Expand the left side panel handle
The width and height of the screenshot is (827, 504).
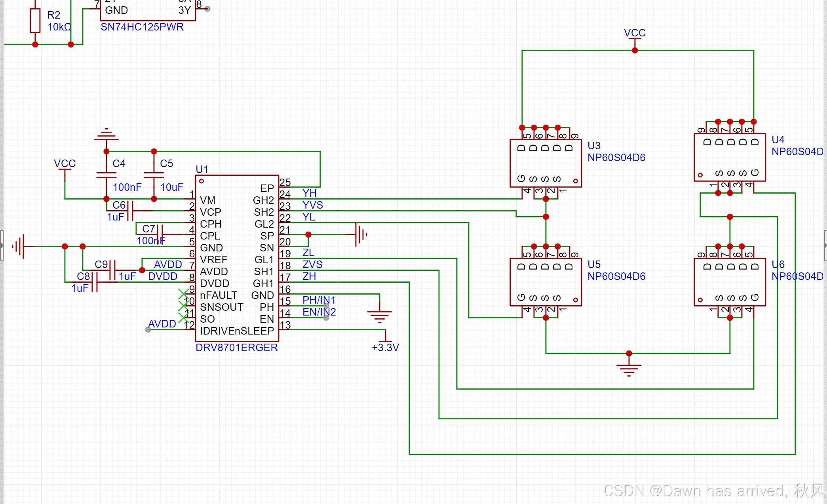(x=2, y=245)
